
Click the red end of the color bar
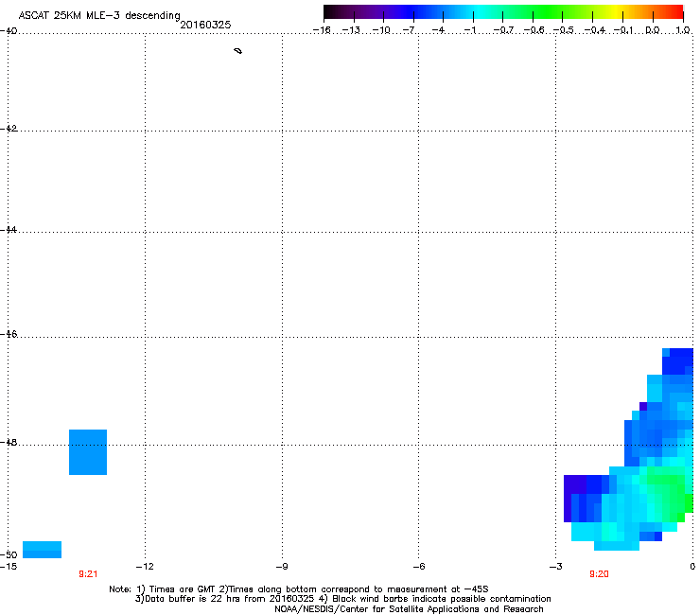coord(674,11)
